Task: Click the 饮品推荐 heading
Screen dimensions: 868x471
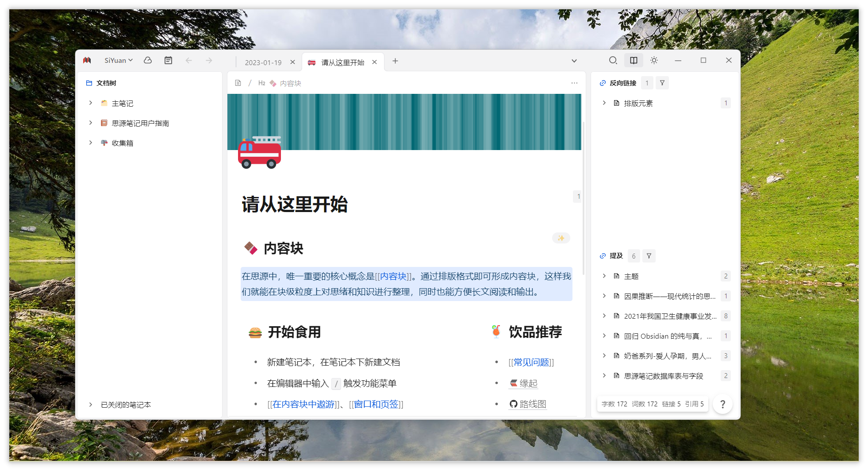Action: coord(535,332)
